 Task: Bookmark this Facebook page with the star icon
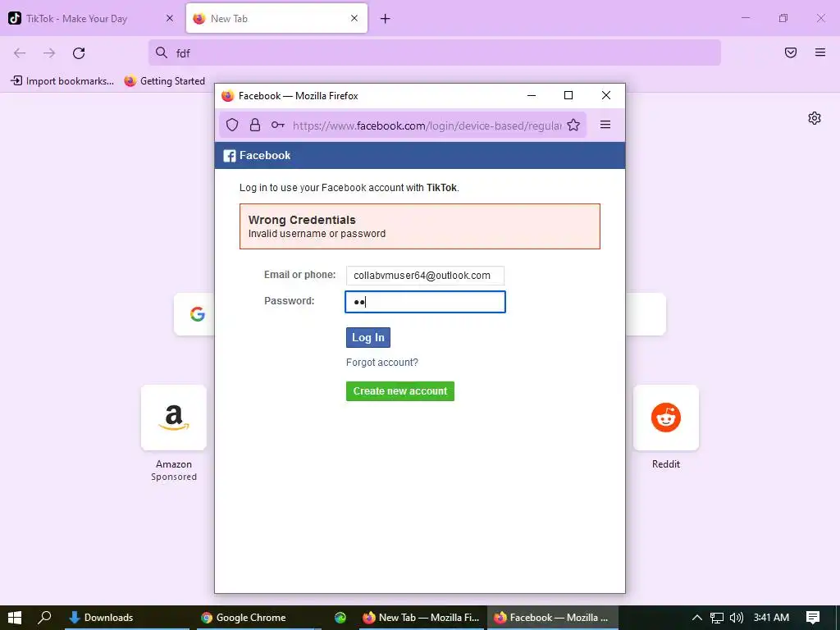(x=573, y=125)
